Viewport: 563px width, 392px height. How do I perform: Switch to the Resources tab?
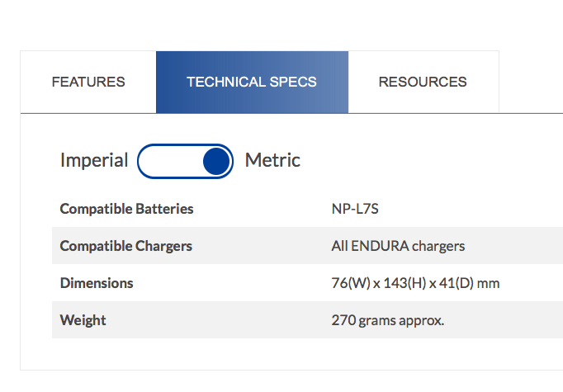click(423, 82)
